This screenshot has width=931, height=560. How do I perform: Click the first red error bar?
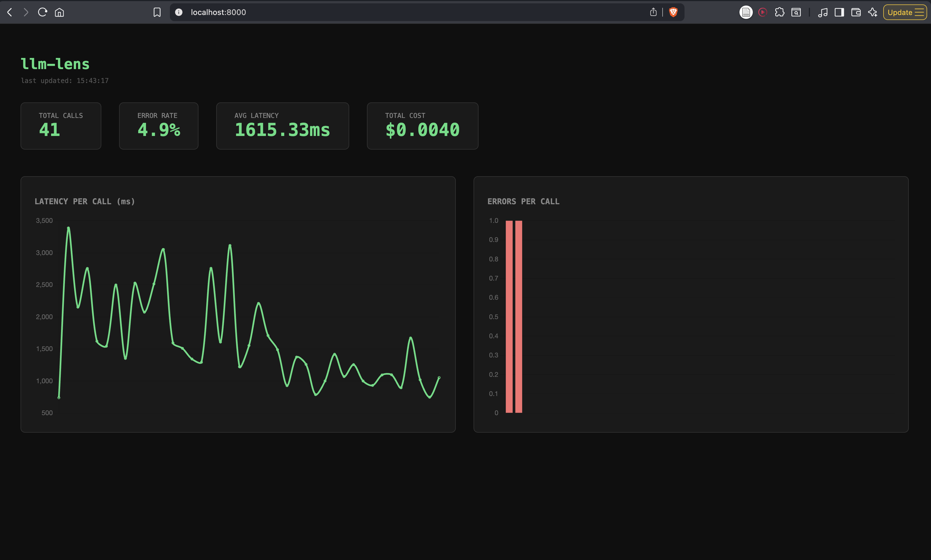509,317
